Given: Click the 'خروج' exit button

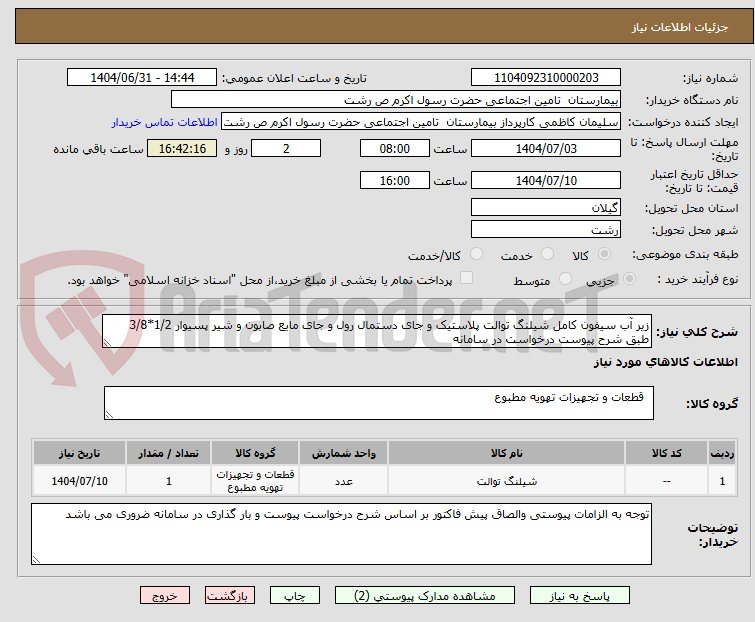Looking at the screenshot, I should click(x=164, y=595).
